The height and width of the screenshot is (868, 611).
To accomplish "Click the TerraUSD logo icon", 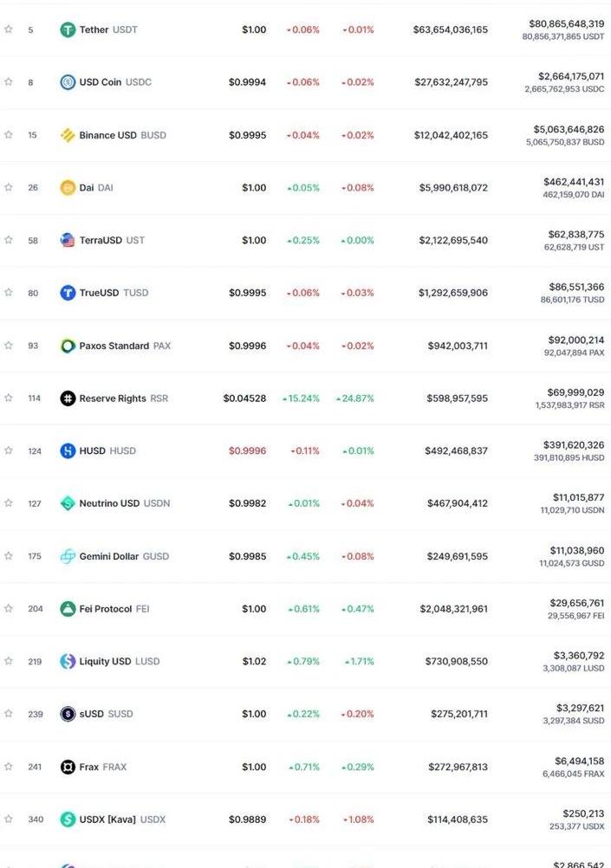I will click(x=68, y=240).
